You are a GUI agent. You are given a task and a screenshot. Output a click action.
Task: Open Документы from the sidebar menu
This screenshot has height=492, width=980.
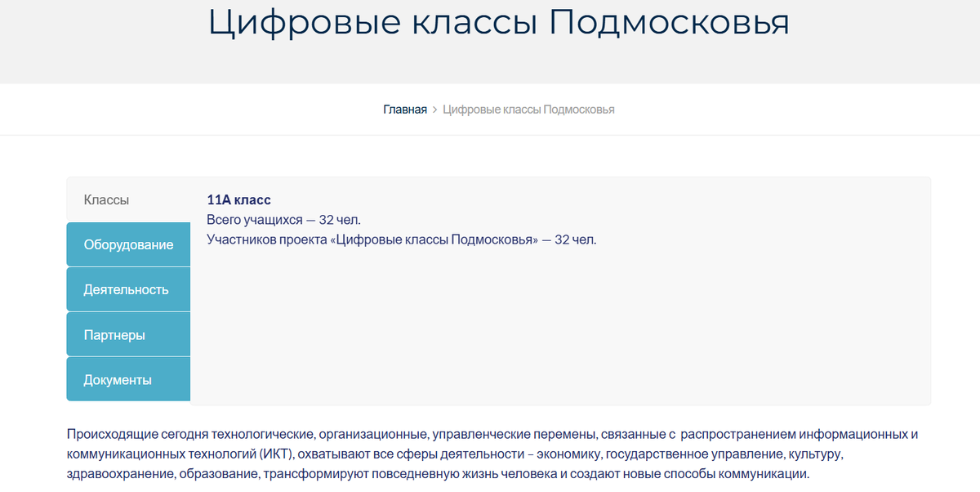(127, 378)
